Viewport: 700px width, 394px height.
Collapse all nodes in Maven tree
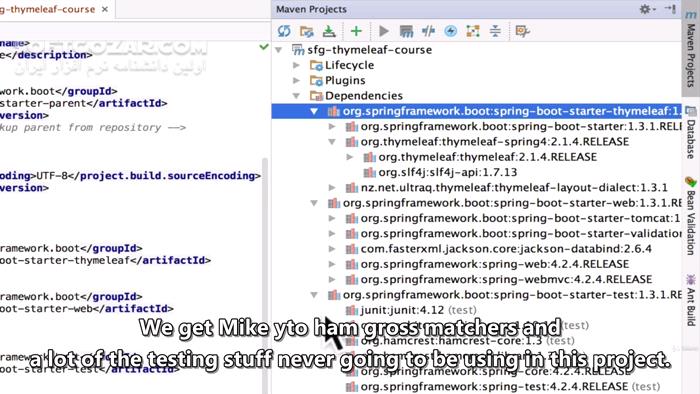coord(495,31)
